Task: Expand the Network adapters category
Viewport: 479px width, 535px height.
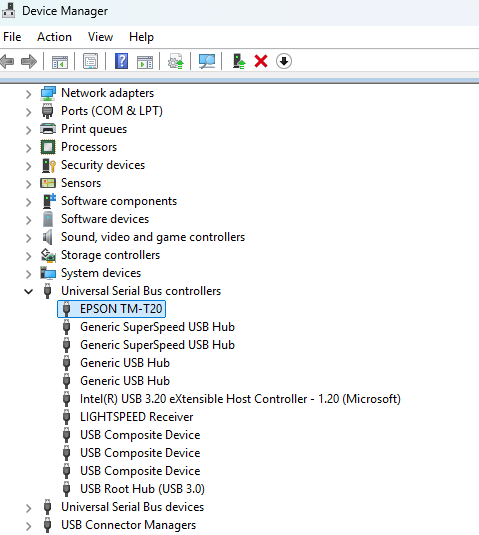Action: pyautogui.click(x=29, y=94)
